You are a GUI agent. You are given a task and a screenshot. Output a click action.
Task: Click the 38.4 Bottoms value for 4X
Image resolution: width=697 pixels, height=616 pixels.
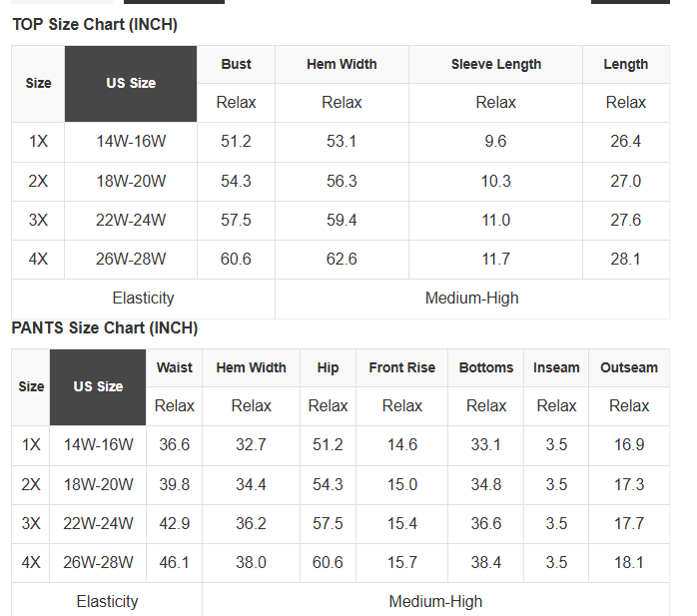coord(486,563)
